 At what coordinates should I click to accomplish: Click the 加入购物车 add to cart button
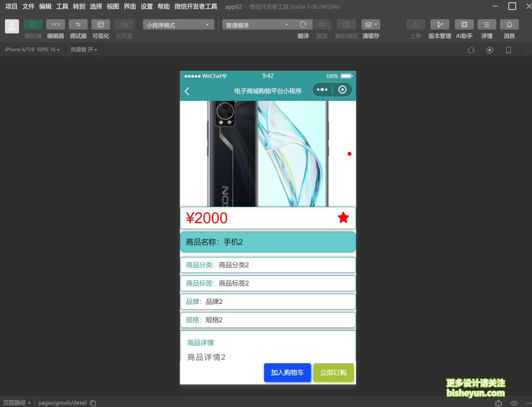click(287, 372)
